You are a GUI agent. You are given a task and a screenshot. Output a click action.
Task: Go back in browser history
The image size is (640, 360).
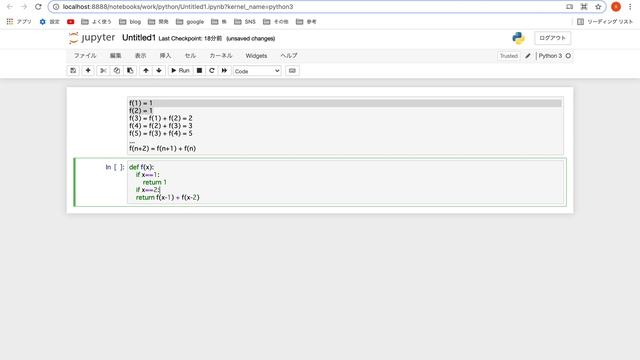click(10, 7)
